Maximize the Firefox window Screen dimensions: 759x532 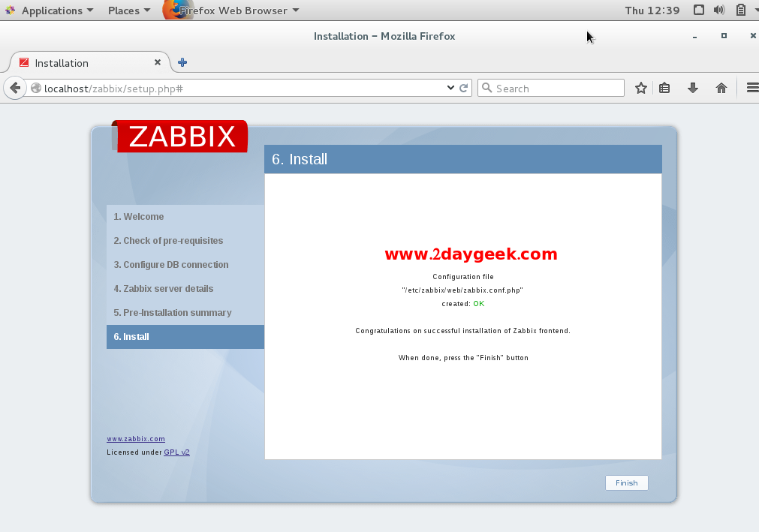tap(724, 36)
